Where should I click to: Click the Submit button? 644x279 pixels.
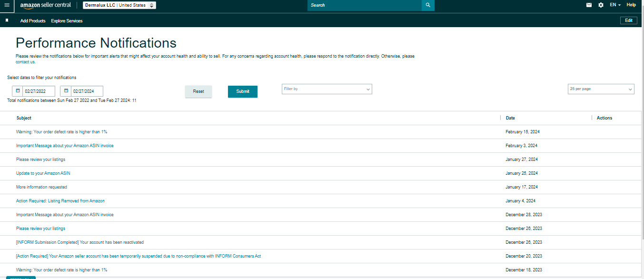pyautogui.click(x=243, y=91)
